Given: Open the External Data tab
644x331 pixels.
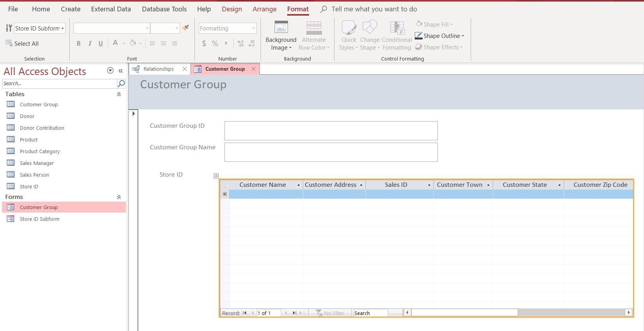Looking at the screenshot, I should coord(111,9).
